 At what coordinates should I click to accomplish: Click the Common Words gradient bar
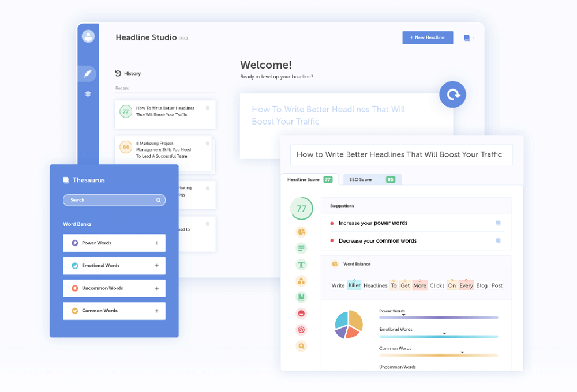tap(439, 355)
